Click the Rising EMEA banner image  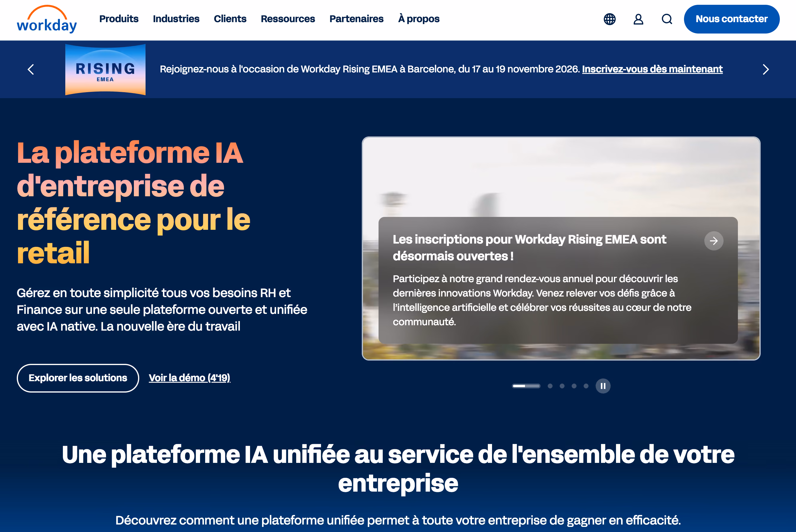[105, 69]
